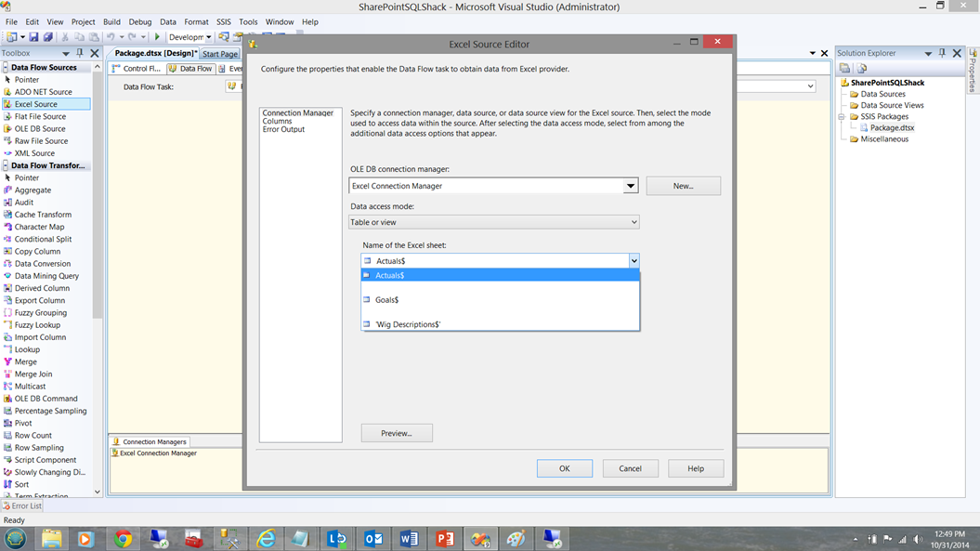Screen dimensions: 980x551
Task: Click Solution Explorer Properties toolbar icon
Action: [845, 68]
